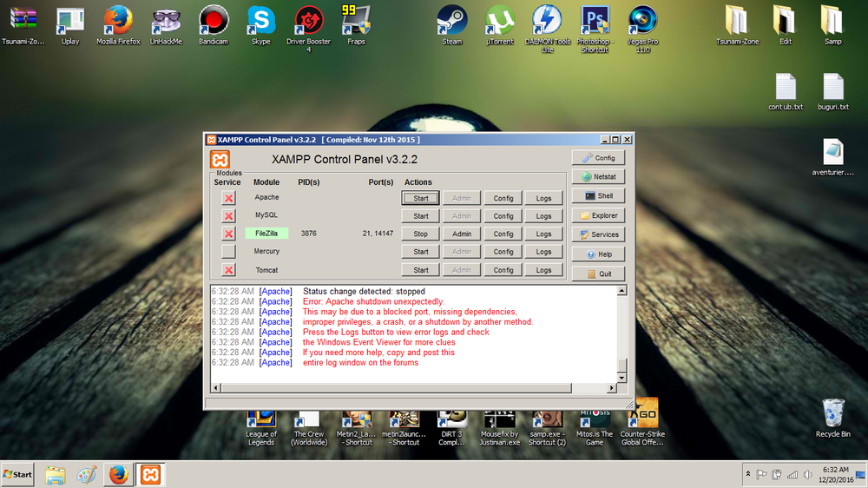Start the Mercury module
Screen dimensions: 868x488
(x=421, y=252)
